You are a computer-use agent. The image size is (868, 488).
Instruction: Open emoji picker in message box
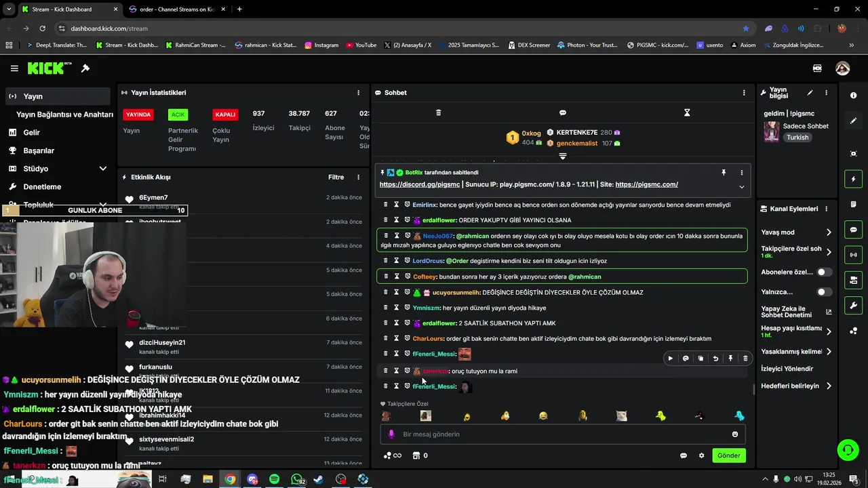[x=734, y=434]
